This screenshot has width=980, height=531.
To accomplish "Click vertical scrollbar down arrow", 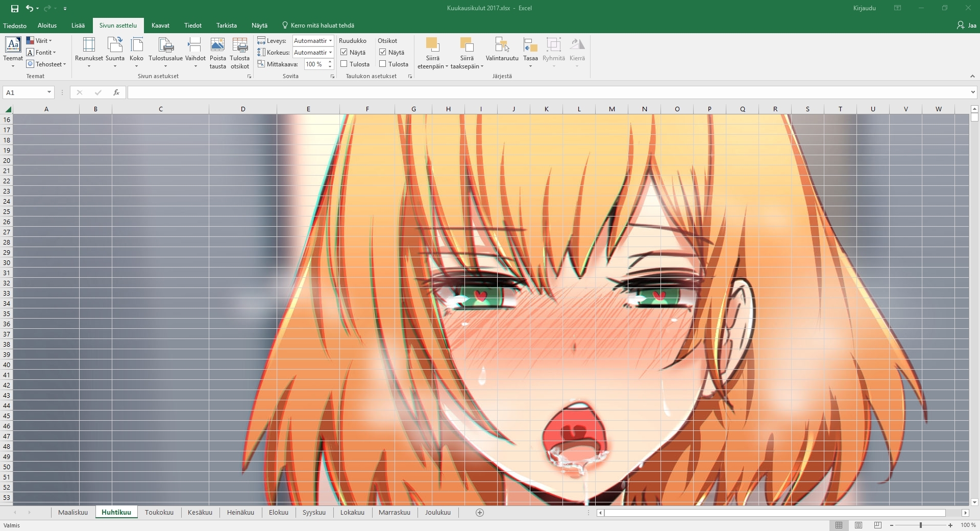I will click(x=974, y=502).
